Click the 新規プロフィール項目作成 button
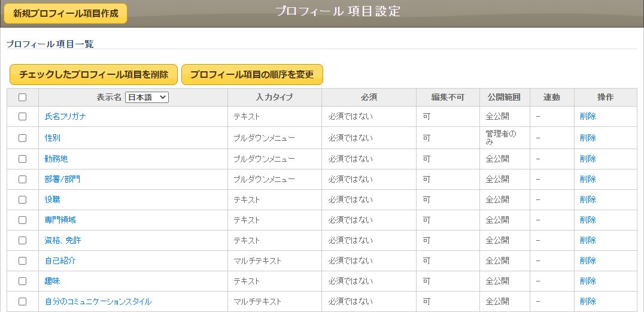644x312 pixels. point(66,14)
